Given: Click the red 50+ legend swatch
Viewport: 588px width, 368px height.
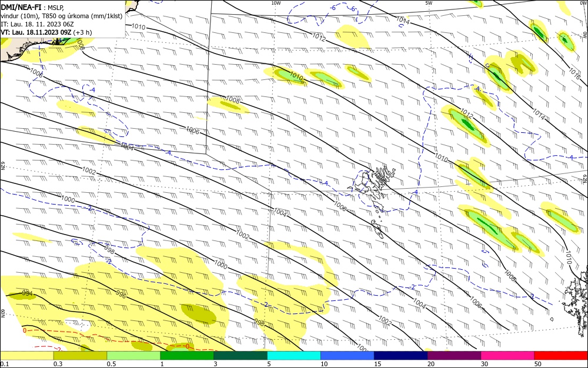Looking at the screenshot, I should (561, 356).
